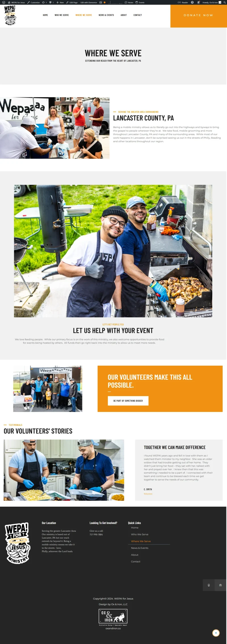Open the oxandiron.co footer link
Screen dimensions: 227x644
click(113, 628)
